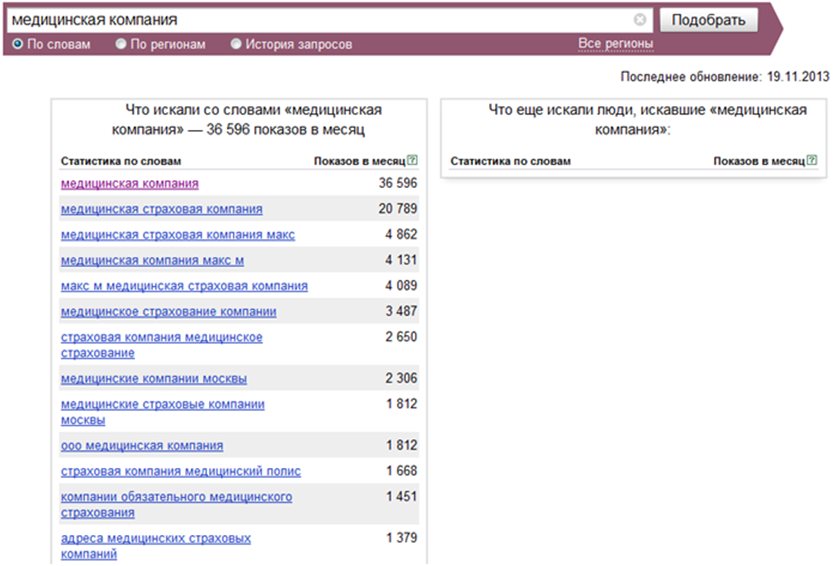Open 'страховая компания медицинский полис' link
This screenshot has width=839, height=566.
pos(181,471)
